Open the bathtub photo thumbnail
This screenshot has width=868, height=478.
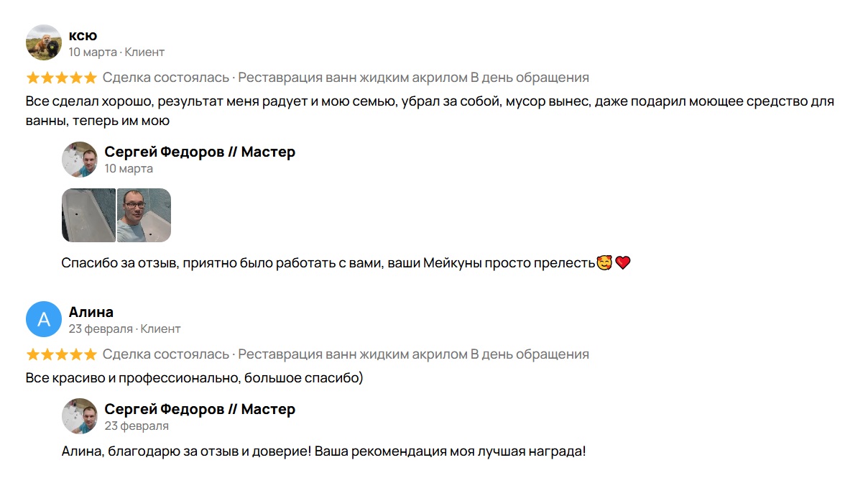click(x=88, y=215)
